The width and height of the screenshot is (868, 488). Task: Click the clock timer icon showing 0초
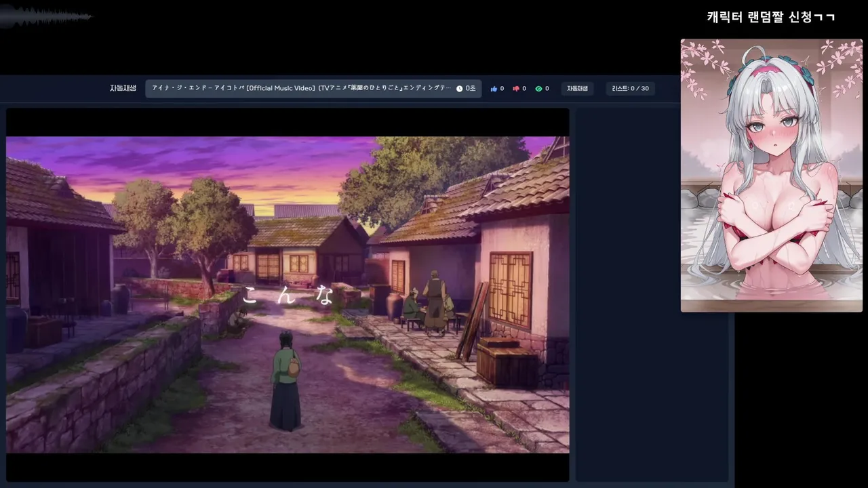point(459,89)
